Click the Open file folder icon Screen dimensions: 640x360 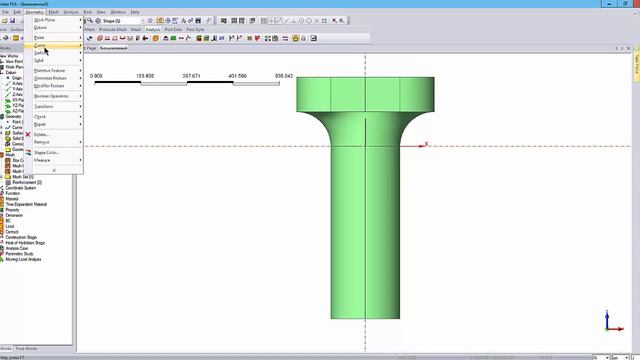[x=4, y=20]
